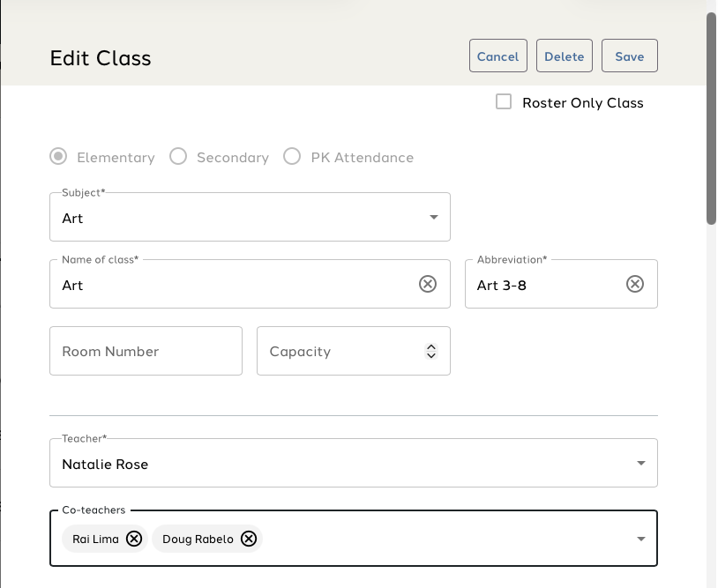This screenshot has height=588, width=718.
Task: Save the class changes
Action: (x=630, y=56)
